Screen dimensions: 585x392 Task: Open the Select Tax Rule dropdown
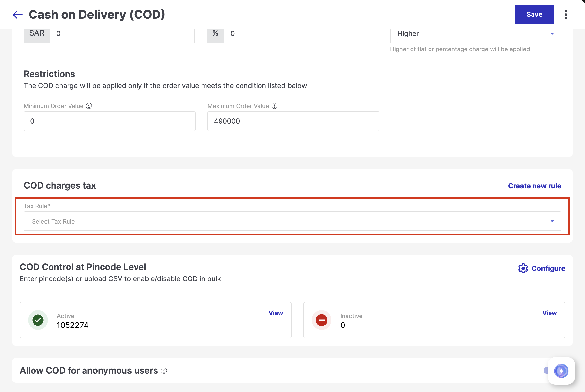292,221
